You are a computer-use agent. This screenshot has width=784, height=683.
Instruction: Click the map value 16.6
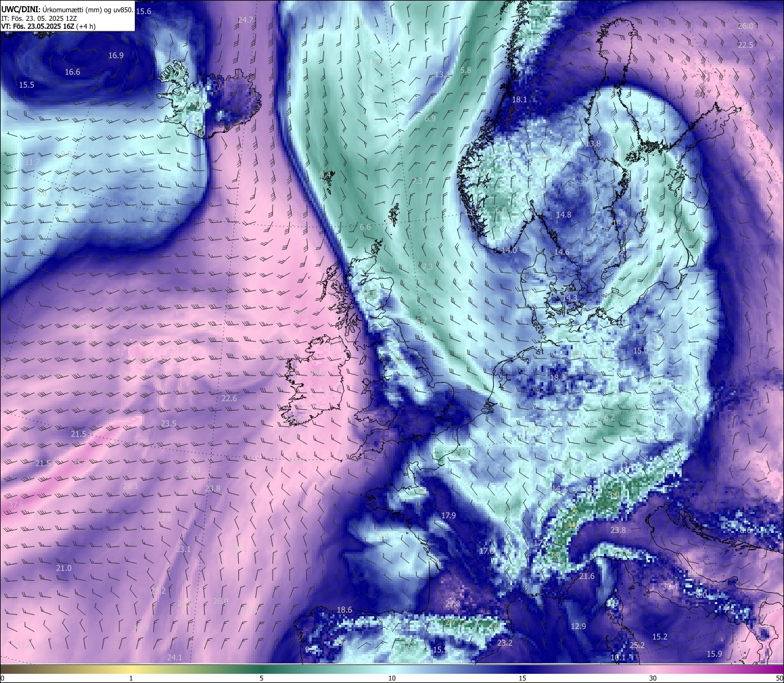pyautogui.click(x=72, y=72)
